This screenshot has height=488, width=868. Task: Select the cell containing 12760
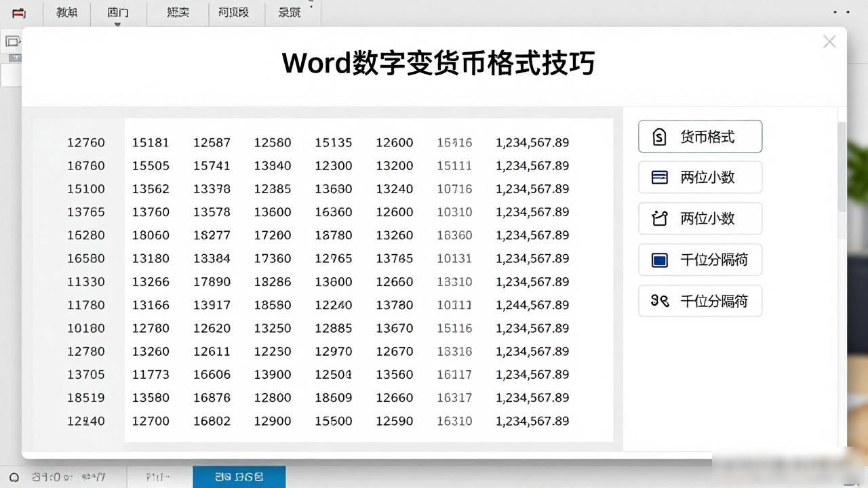coord(86,142)
